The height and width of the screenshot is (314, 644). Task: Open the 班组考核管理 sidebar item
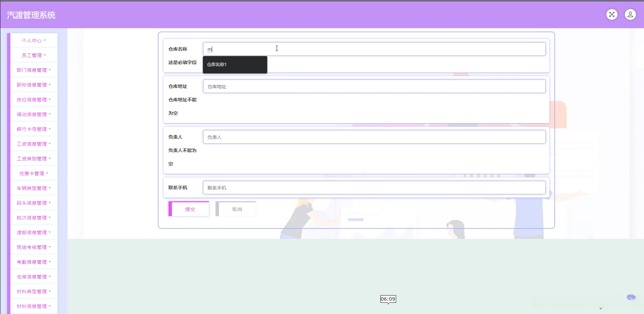point(34,247)
